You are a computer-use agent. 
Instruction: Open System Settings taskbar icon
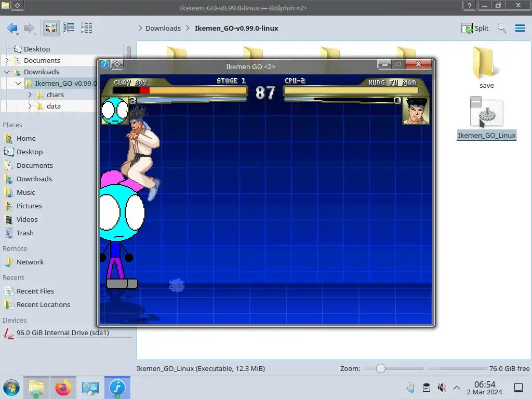90,388
